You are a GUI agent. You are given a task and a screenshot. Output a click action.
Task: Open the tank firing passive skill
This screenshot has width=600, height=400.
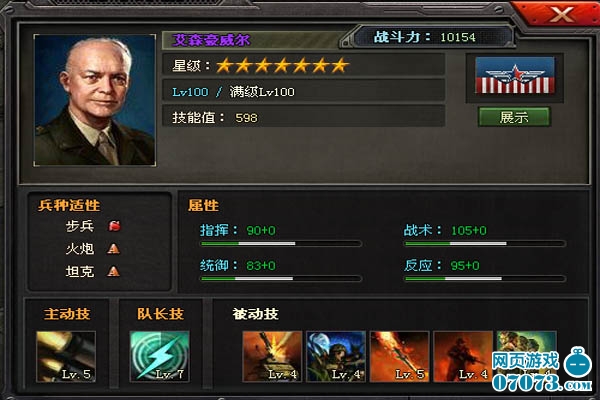coord(272,356)
